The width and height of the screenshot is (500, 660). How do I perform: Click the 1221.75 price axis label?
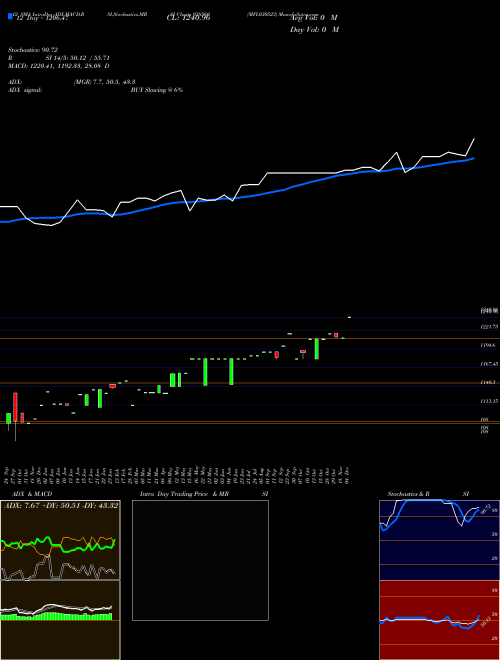[x=489, y=327]
